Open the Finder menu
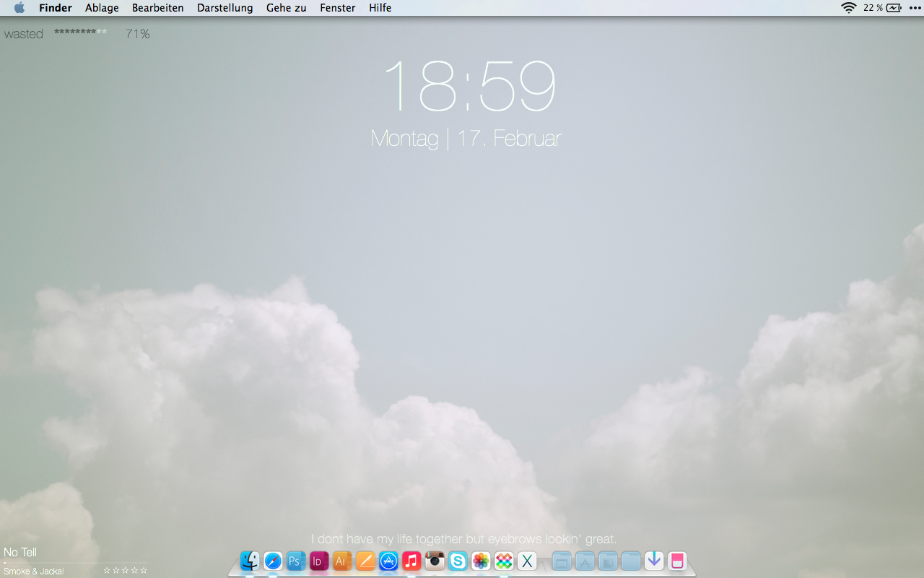Image resolution: width=924 pixels, height=578 pixels. coord(56,8)
